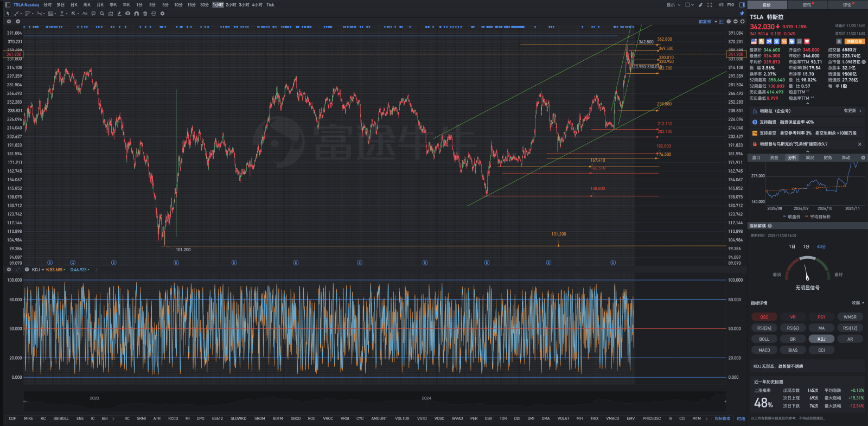Viewport: 868px width, 426px height.
Task: Click the magnifier zoom tool
Action: (102, 14)
